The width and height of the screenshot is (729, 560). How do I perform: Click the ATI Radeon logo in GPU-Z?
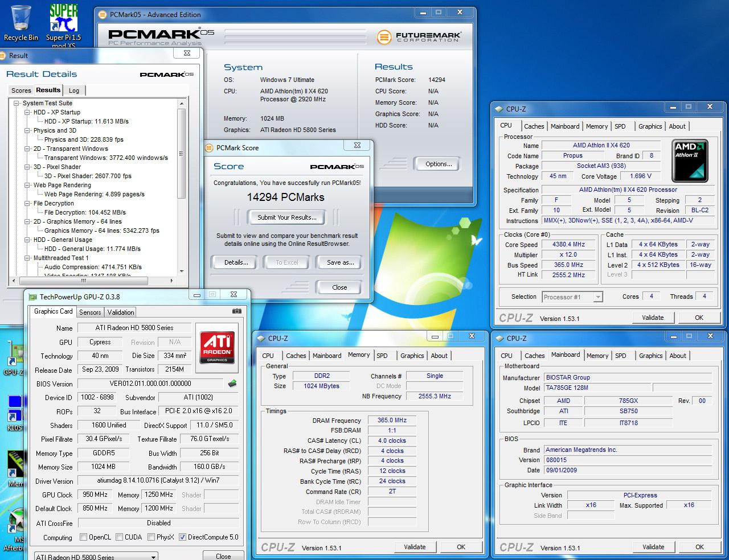(217, 347)
